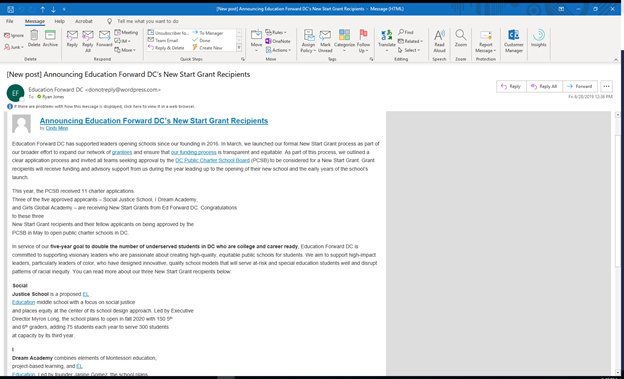The height and width of the screenshot is (379, 624).
Task: Run the Team Email quick step
Action: point(163,40)
